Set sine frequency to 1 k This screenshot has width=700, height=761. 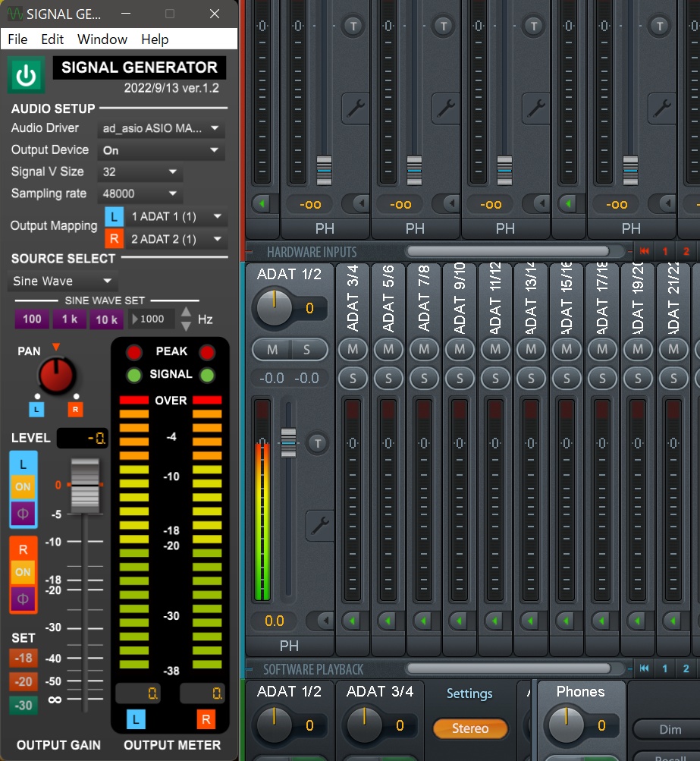69,319
